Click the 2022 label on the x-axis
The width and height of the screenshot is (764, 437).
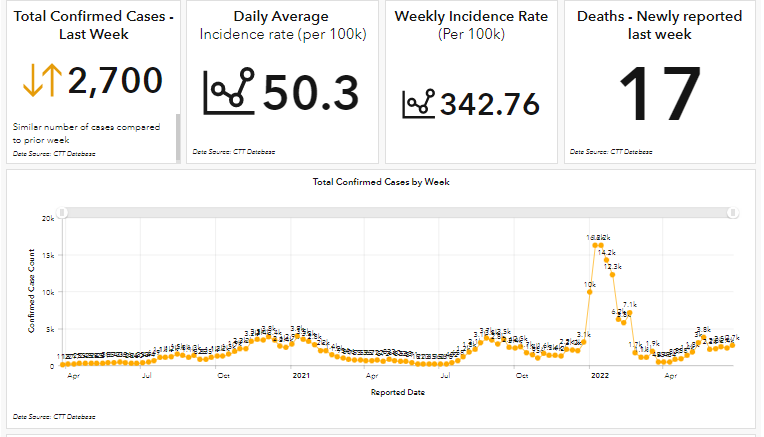point(600,376)
